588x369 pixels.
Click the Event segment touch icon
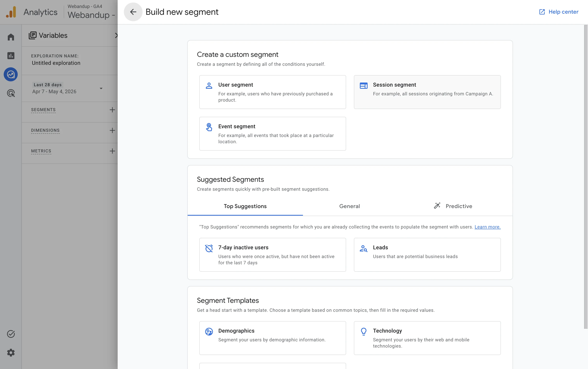click(x=209, y=127)
